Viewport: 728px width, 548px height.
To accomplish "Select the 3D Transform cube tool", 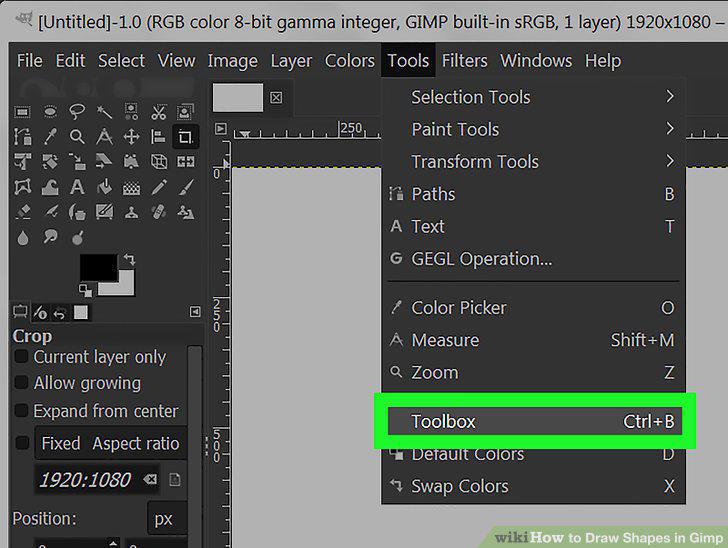I will click(159, 162).
